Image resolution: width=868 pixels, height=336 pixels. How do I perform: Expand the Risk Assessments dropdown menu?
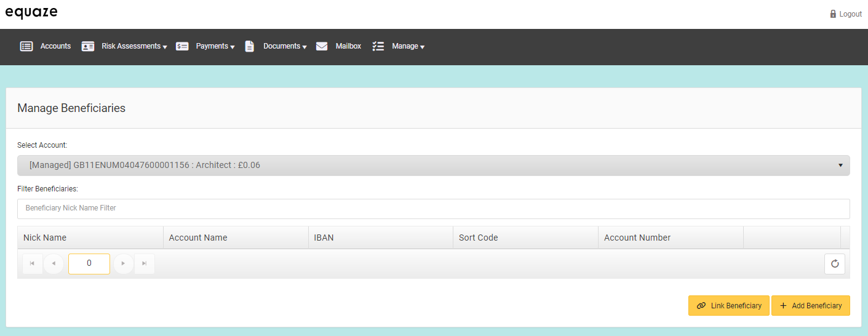[134, 46]
